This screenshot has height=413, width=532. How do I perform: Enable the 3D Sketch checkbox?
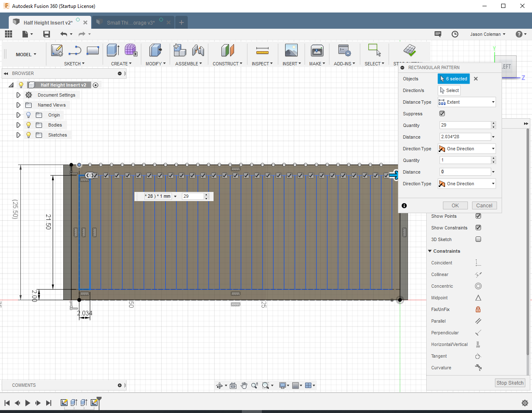[x=478, y=239]
